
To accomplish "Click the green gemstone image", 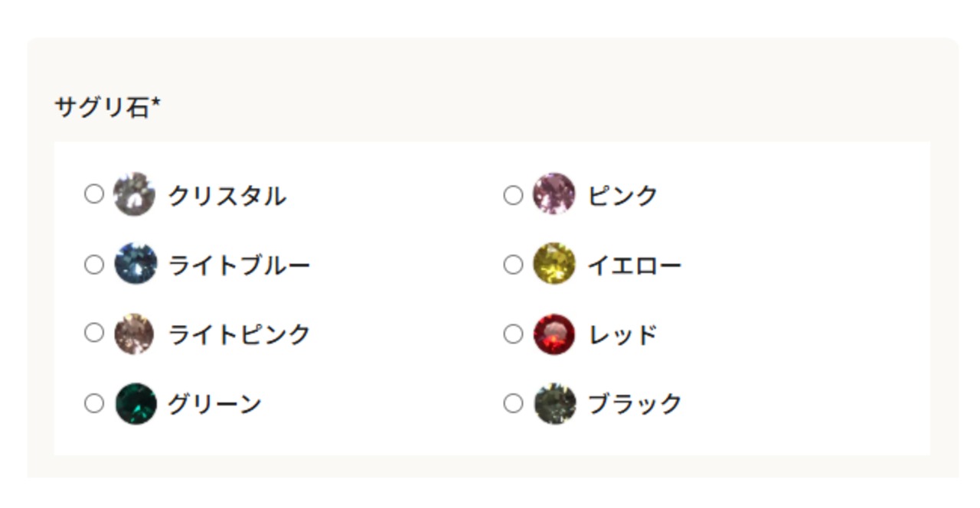I will tap(136, 403).
